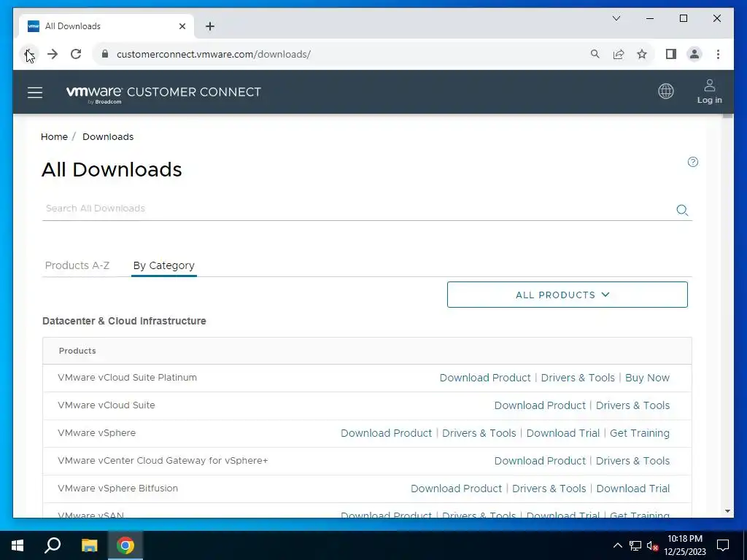Viewport: 747px width, 560px height.
Task: Click 'VMware vCenter Cloud Gateway for vSphere+' text
Action: 163,461
